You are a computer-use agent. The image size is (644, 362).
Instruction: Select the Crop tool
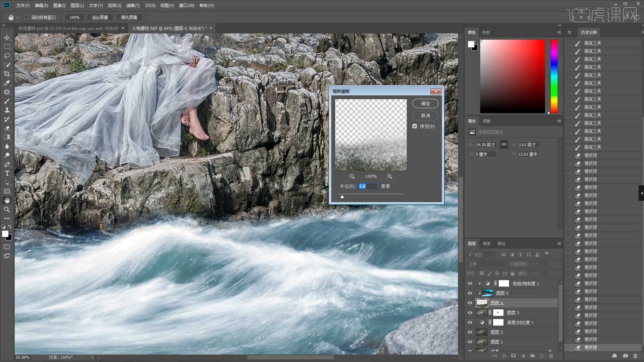7,74
